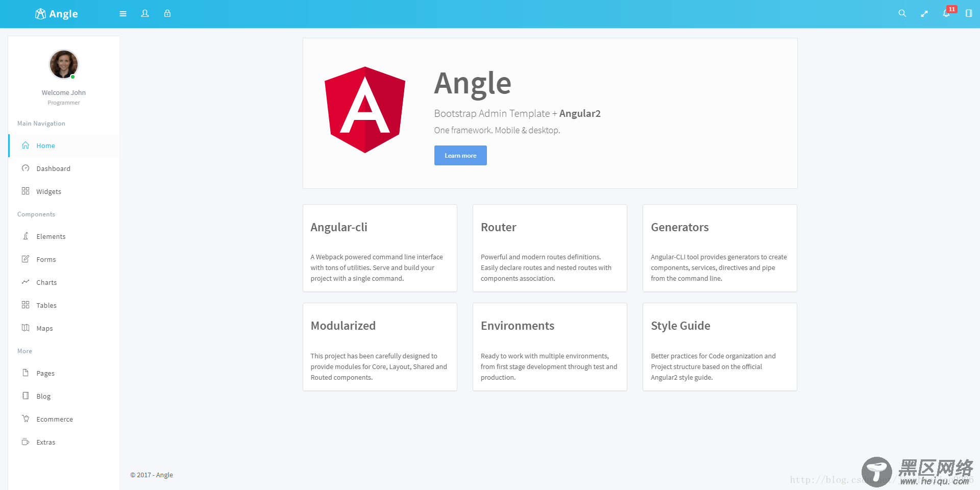Click the Learn more button

(x=460, y=156)
